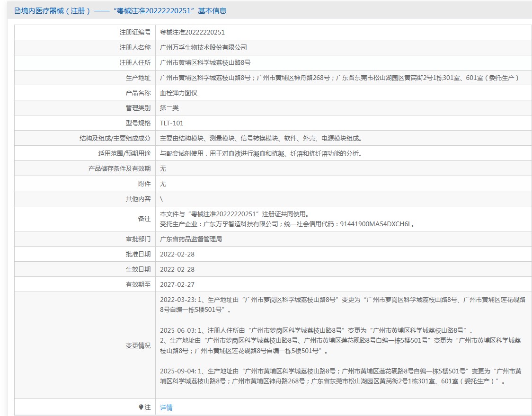
Task: Click the 结构及组成/主要组成成分 label
Action: (115, 139)
